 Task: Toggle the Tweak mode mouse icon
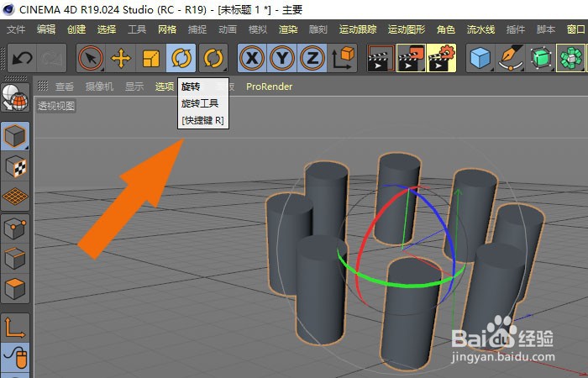coord(15,357)
